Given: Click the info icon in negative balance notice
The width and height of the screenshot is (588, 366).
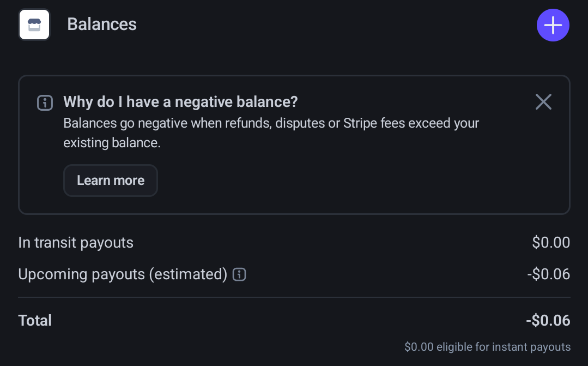Looking at the screenshot, I should [45, 103].
